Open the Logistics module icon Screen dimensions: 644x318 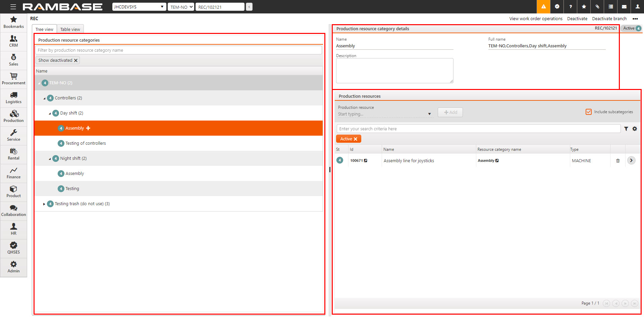[13, 97]
